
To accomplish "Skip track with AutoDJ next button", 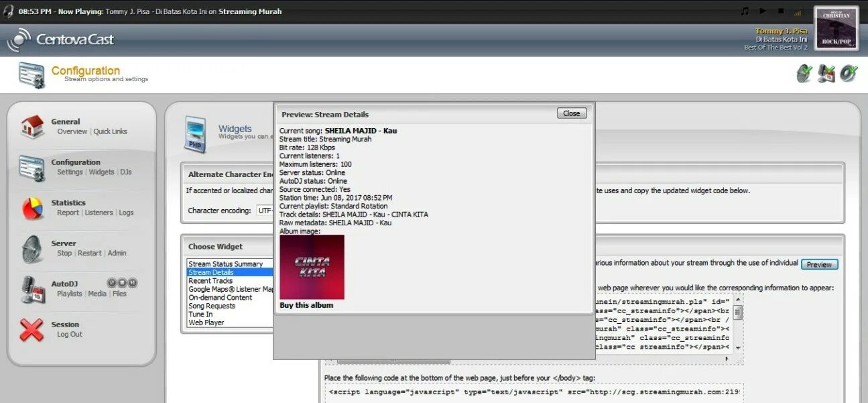I will pyautogui.click(x=133, y=283).
